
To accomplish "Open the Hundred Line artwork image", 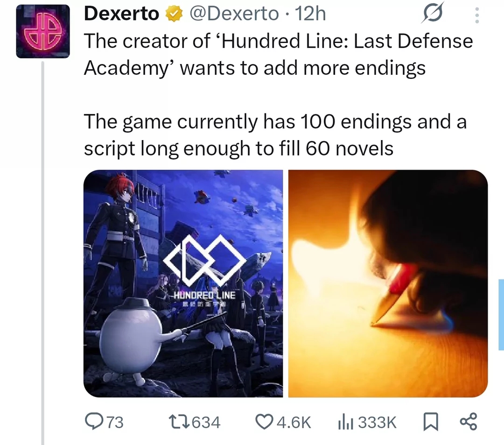I will [183, 283].
